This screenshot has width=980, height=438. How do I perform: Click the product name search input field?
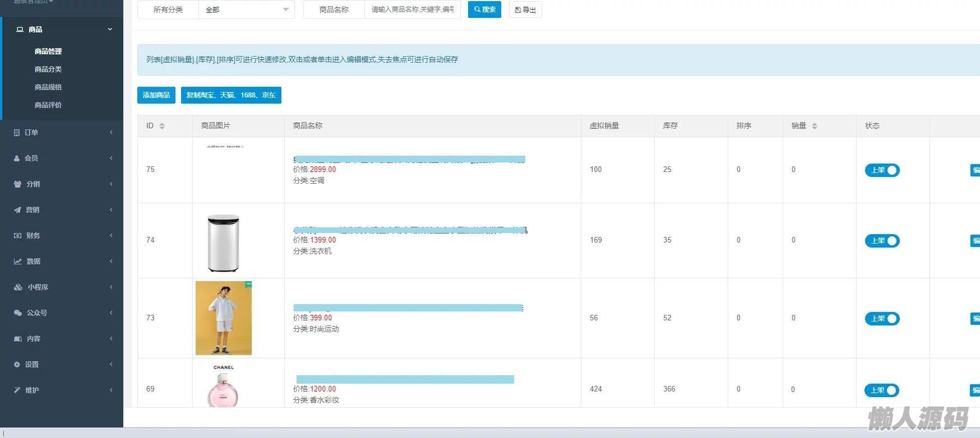point(412,10)
